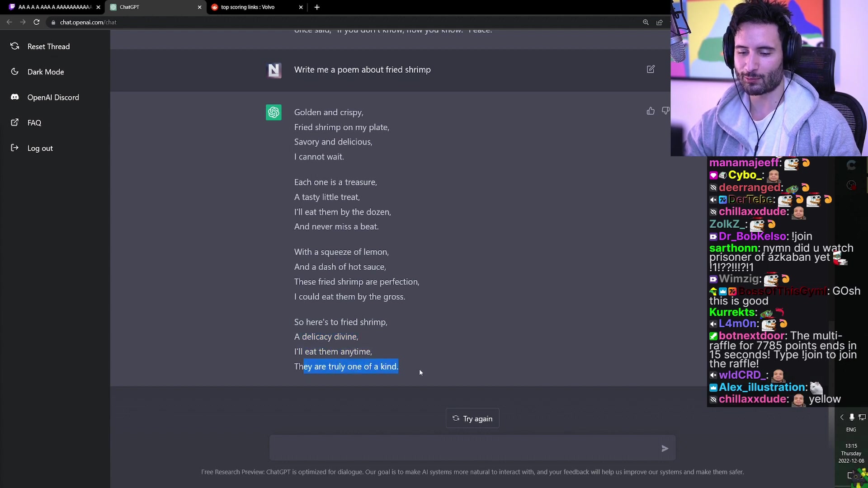Viewport: 868px width, 488px height.
Task: Edit the fried shrimp prompt message
Action: pyautogui.click(x=651, y=69)
